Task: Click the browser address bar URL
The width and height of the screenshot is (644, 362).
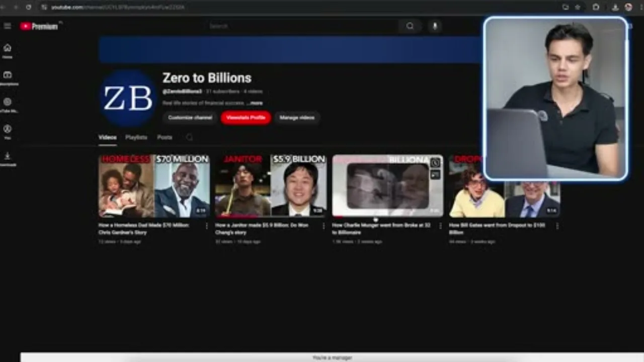Action: point(118,7)
